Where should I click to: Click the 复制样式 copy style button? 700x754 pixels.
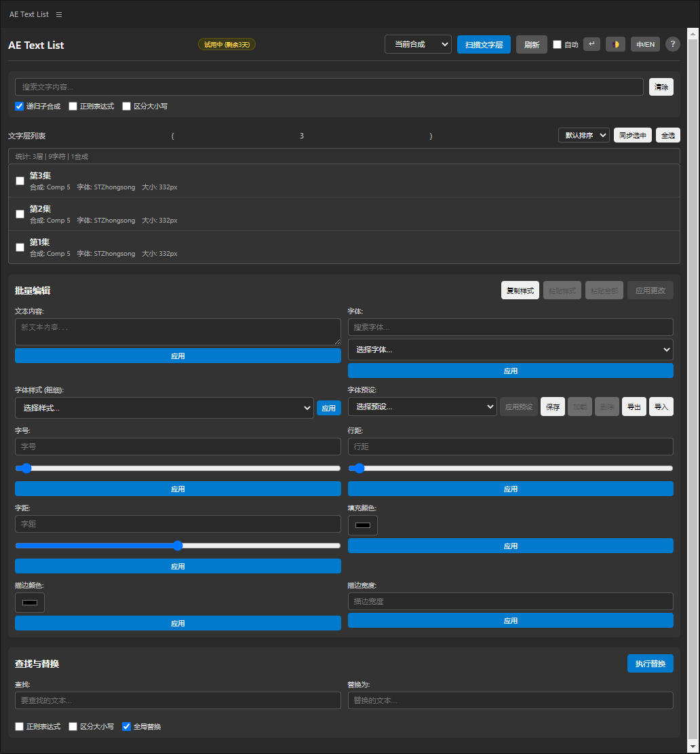[520, 290]
